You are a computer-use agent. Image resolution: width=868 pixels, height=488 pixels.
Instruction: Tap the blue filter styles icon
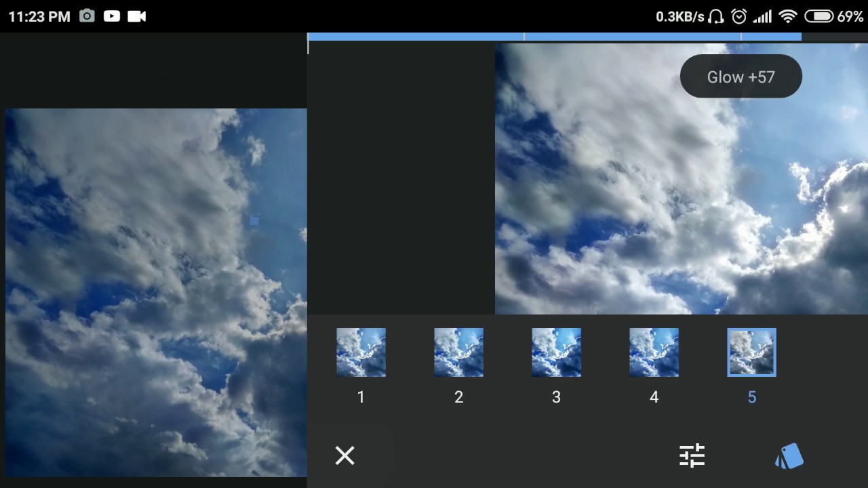789,456
